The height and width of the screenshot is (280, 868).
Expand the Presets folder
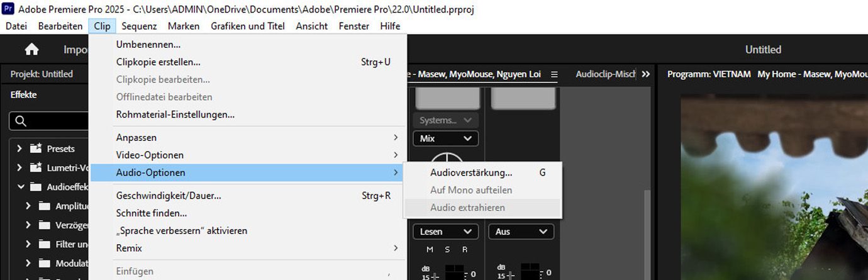click(x=19, y=148)
